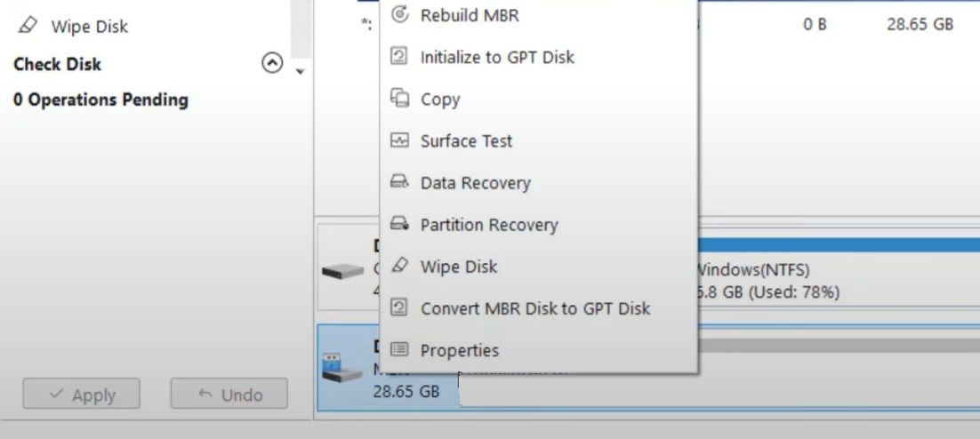Viewport: 980px width, 439px height.
Task: Click the Wipe Disk eraser icon in context menu
Action: pos(400,266)
